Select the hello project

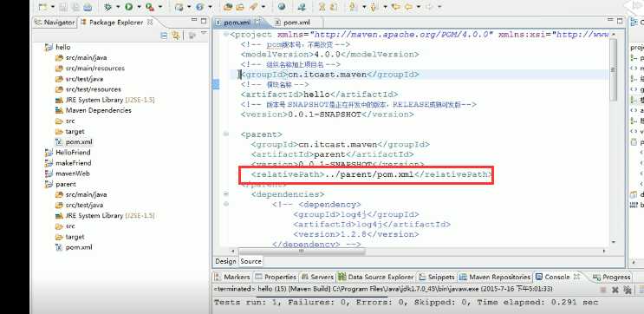pyautogui.click(x=57, y=47)
